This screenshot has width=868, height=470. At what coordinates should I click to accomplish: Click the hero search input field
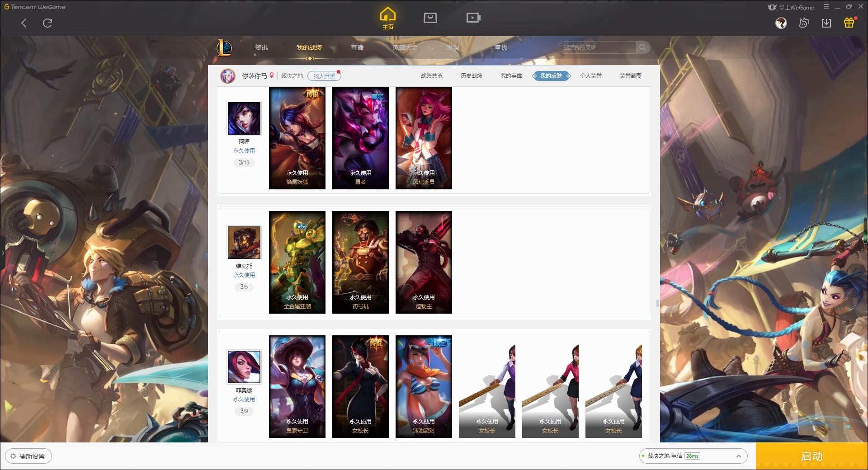point(598,47)
